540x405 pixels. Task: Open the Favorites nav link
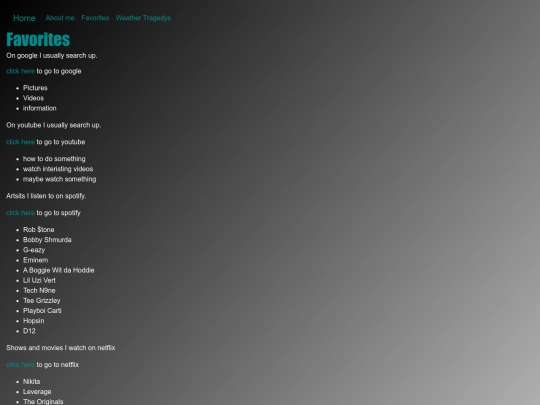(x=95, y=18)
